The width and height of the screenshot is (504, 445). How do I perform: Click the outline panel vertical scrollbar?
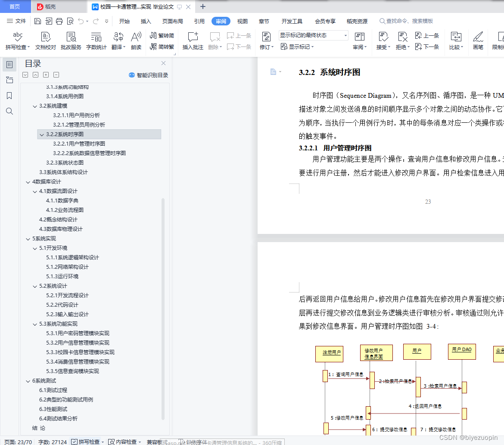pos(163,309)
